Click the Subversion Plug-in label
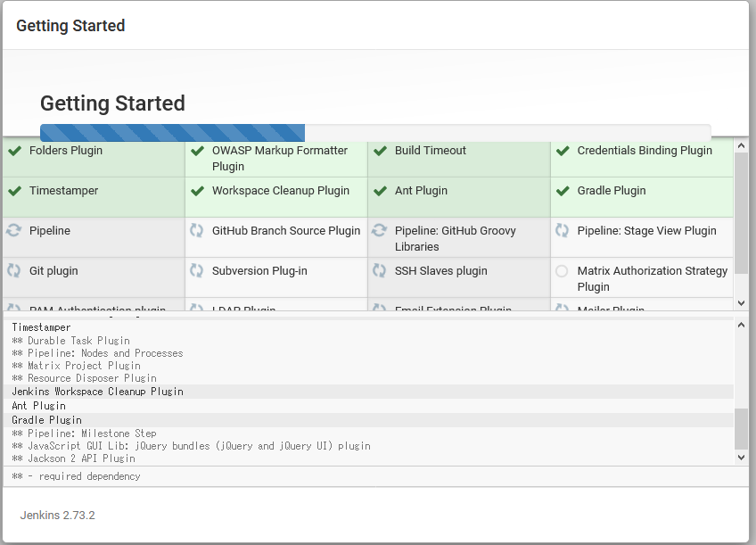Image resolution: width=756 pixels, height=545 pixels. [x=259, y=270]
